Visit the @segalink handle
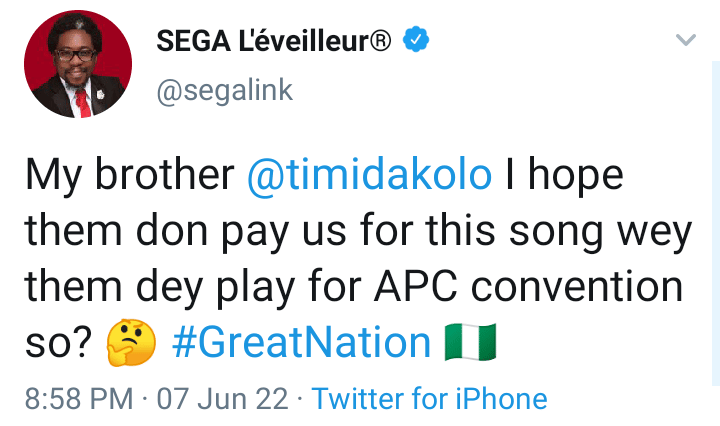This screenshot has width=720, height=426. coord(225,89)
